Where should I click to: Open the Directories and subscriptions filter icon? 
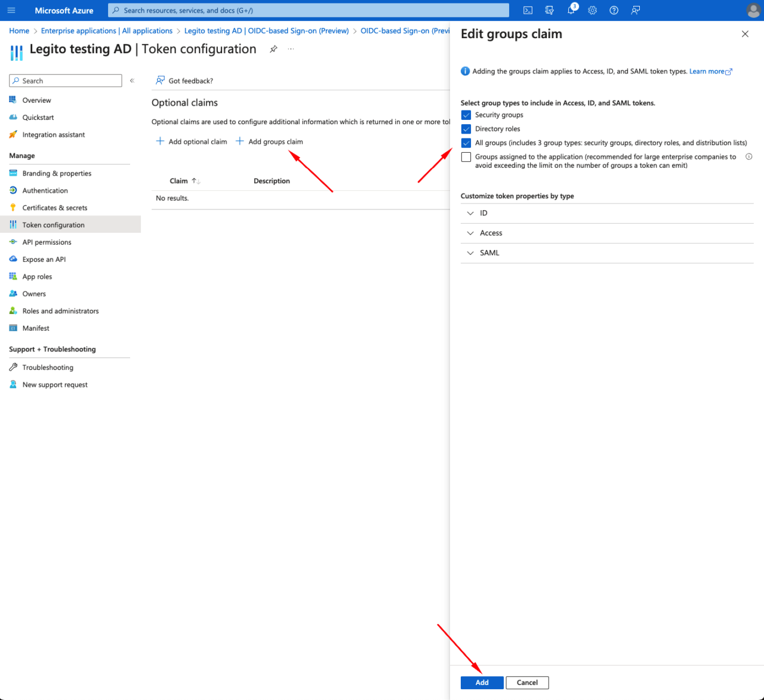click(x=549, y=10)
